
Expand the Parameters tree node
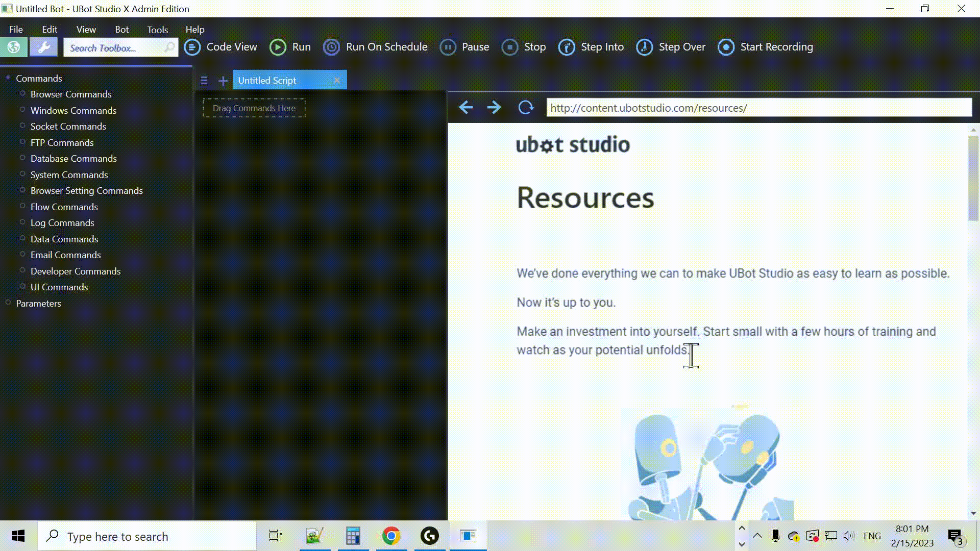(8, 303)
